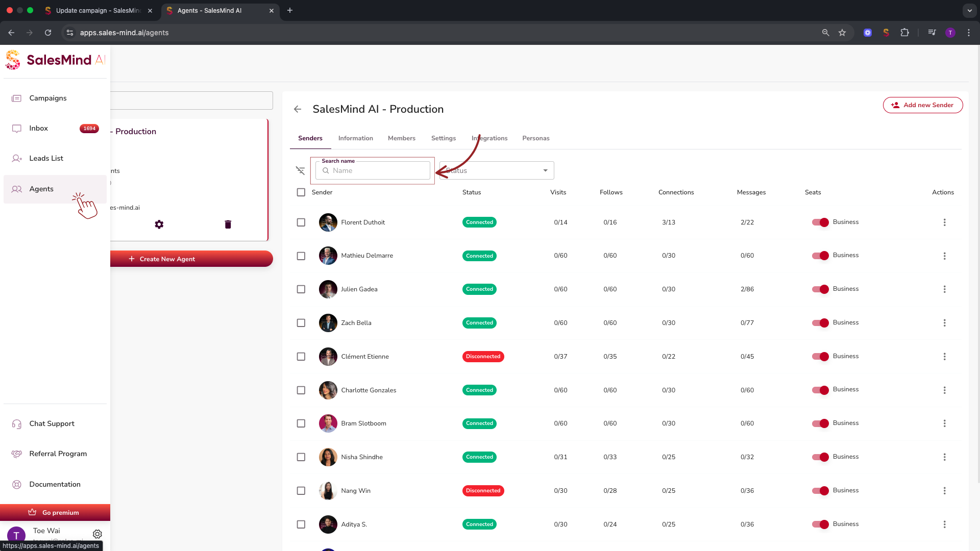Click the trash icon to delete agent

point(228,224)
